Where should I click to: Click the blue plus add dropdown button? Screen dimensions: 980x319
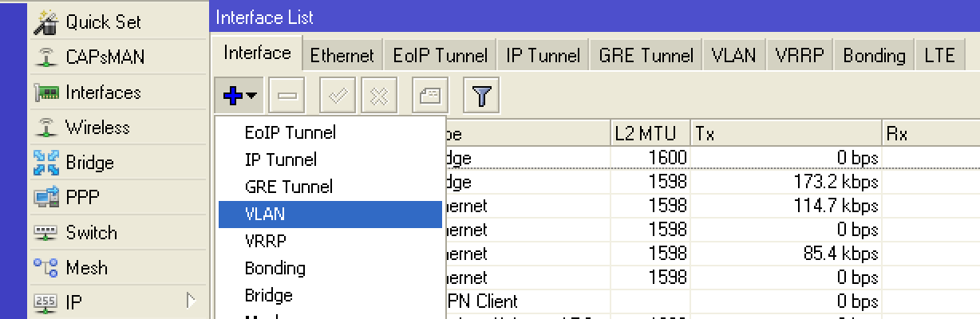tap(239, 96)
